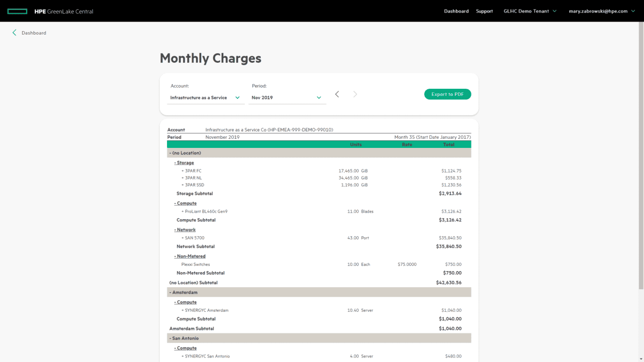Open the mary.zabrowski@hpe.com user menu
Image resolution: width=644 pixels, height=362 pixels.
click(x=602, y=11)
